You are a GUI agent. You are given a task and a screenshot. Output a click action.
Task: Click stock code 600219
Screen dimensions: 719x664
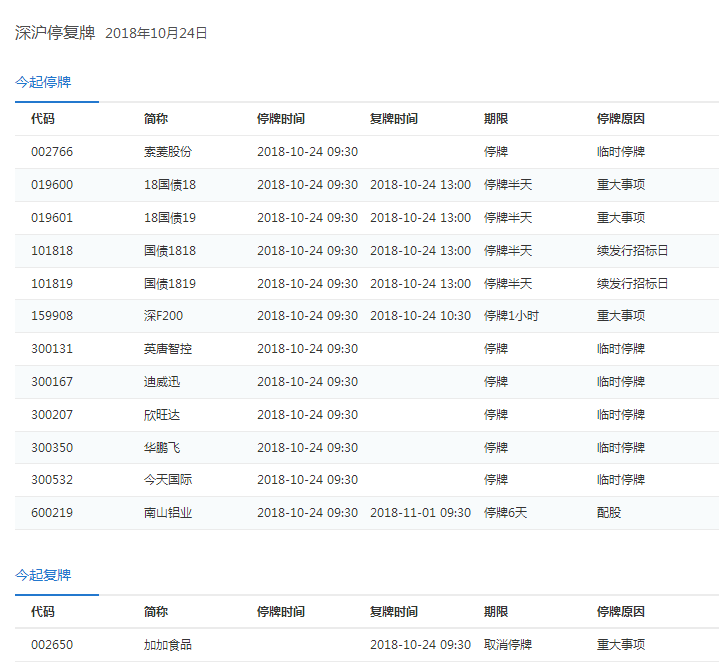click(52, 513)
